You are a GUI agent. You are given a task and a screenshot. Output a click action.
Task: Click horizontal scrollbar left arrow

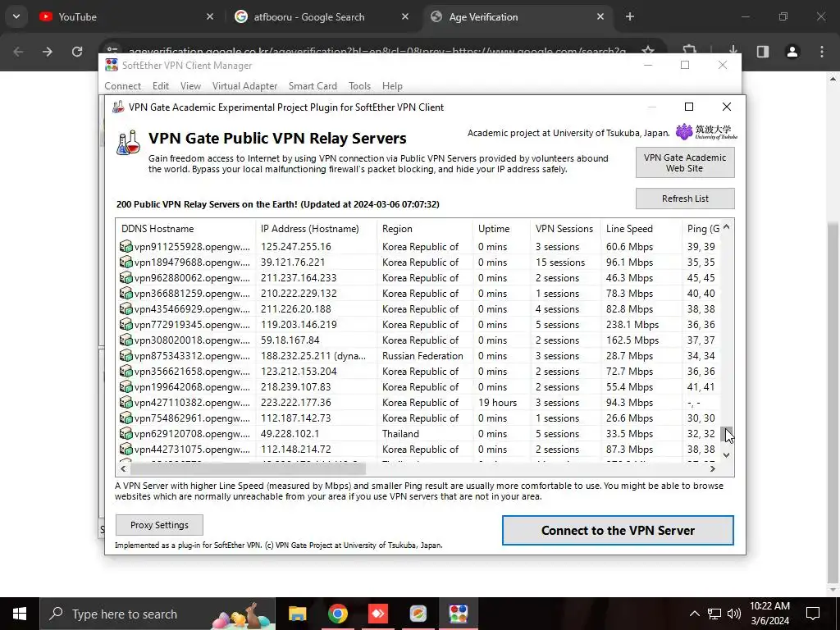124,468
